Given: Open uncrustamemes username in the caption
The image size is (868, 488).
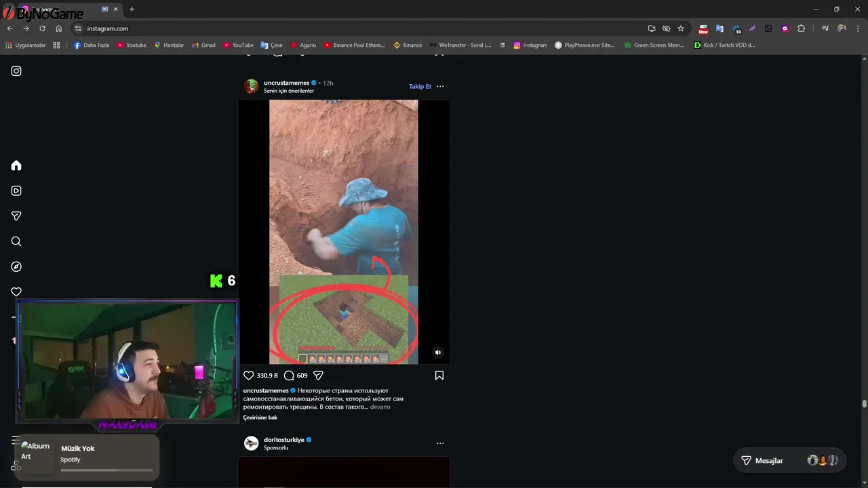Looking at the screenshot, I should (266, 390).
